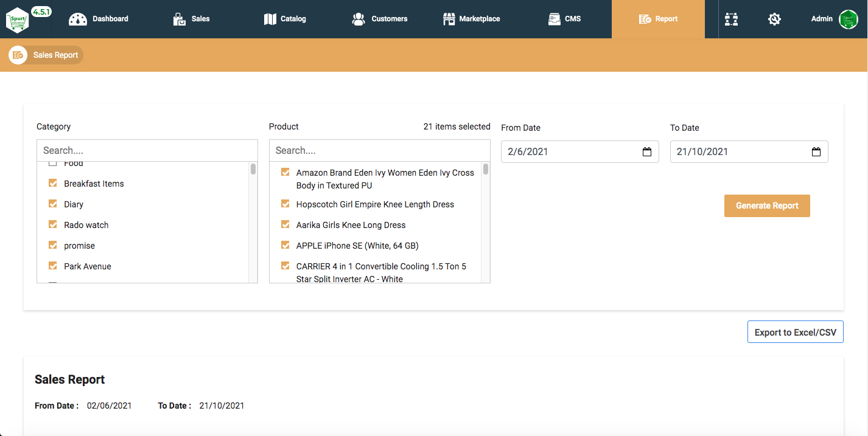
Task: Click the To Date field 21/10/2021
Action: [x=749, y=151]
